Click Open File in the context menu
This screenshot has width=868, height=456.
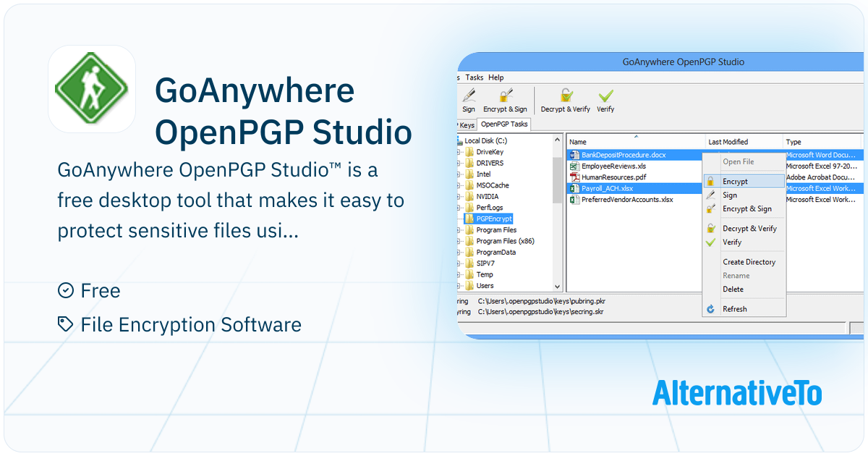pos(738,162)
